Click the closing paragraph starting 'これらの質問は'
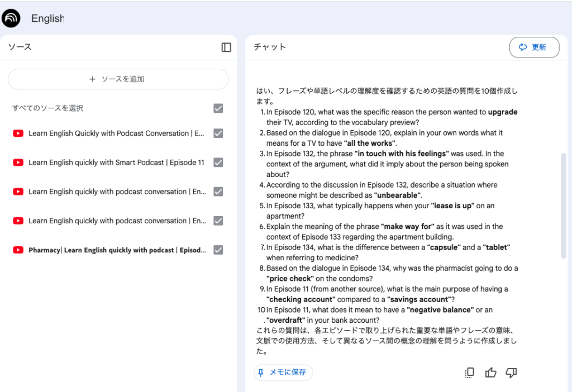 point(387,341)
